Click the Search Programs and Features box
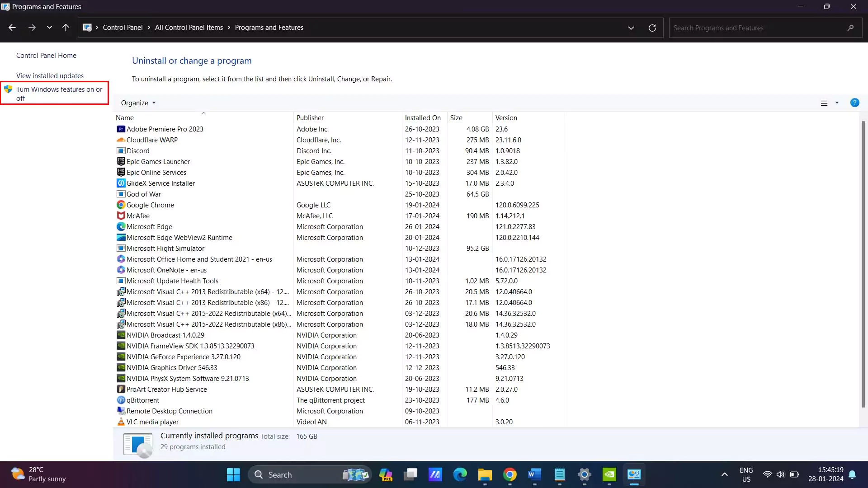 pos(765,28)
